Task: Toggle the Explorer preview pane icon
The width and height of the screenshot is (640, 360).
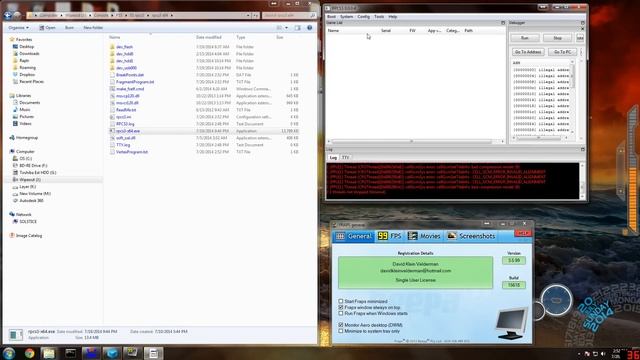Action: pyautogui.click(x=298, y=28)
